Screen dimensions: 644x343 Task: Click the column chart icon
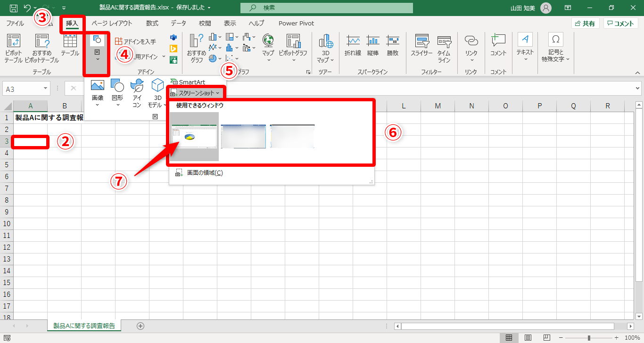point(213,37)
